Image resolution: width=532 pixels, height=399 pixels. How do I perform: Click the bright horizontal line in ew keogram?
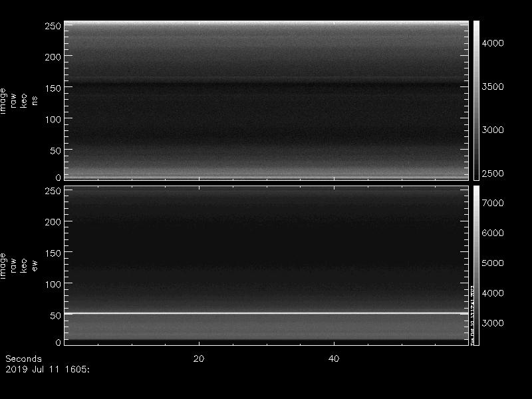267,313
